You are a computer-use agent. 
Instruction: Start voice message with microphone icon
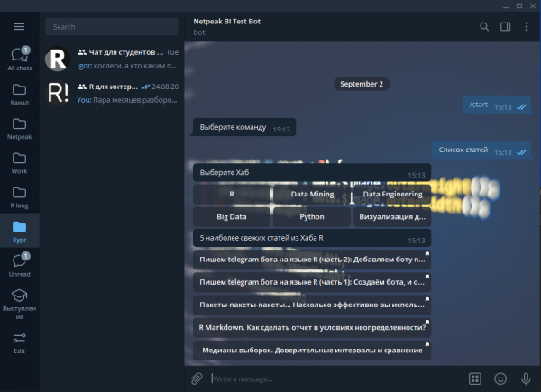(x=525, y=378)
